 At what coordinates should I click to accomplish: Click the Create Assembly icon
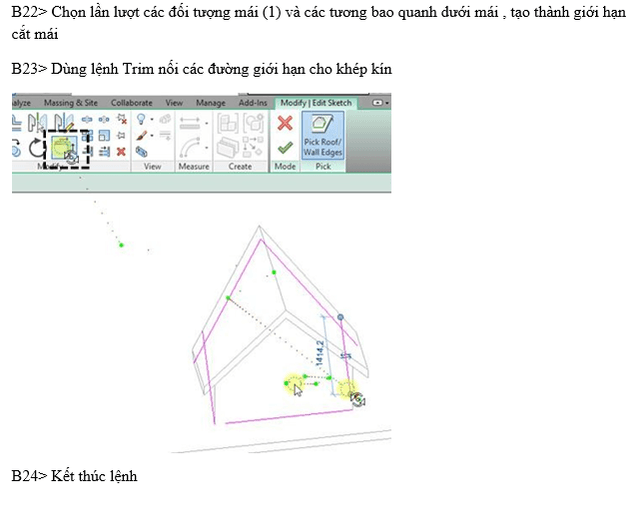[x=227, y=123]
